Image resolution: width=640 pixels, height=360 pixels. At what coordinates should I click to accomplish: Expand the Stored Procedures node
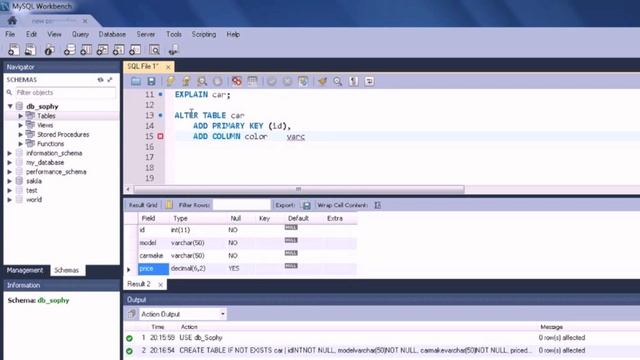20,135
